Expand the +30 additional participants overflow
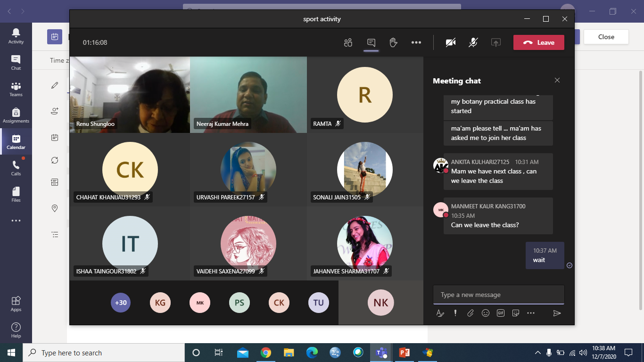 pos(121,303)
